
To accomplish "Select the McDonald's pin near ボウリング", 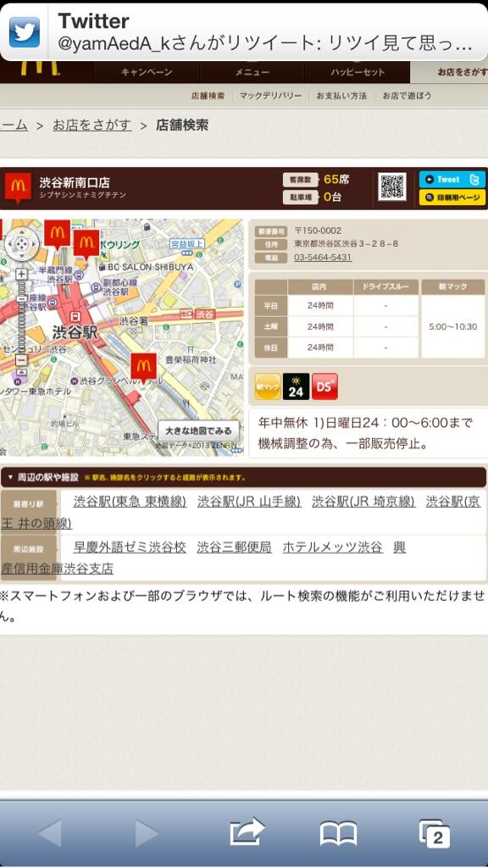I will click(86, 245).
